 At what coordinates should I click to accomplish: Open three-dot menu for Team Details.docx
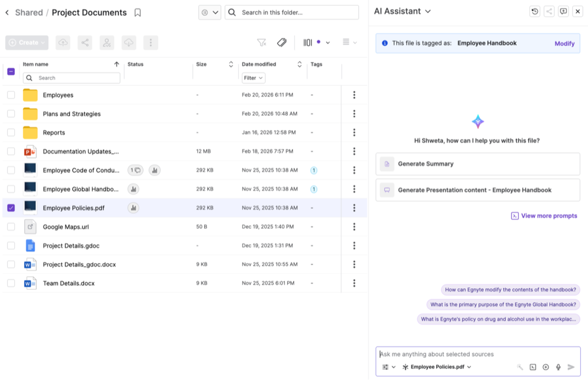pos(354,283)
